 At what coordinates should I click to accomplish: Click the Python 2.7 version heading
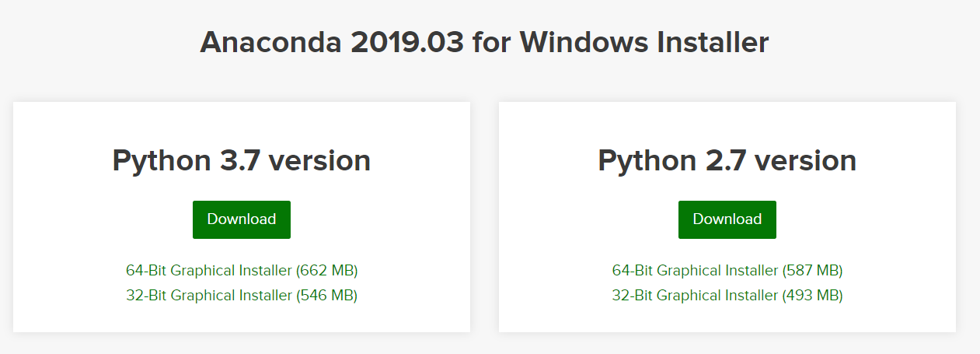tap(727, 160)
